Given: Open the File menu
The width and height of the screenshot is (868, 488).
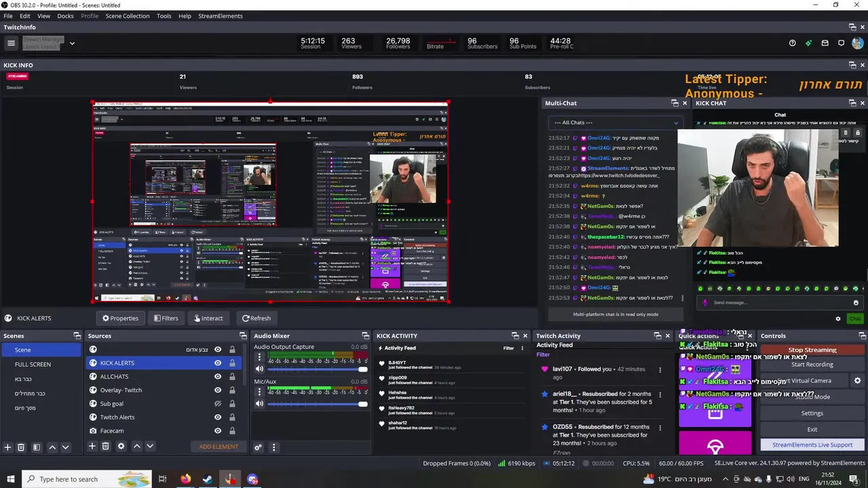Looking at the screenshot, I should (x=8, y=16).
